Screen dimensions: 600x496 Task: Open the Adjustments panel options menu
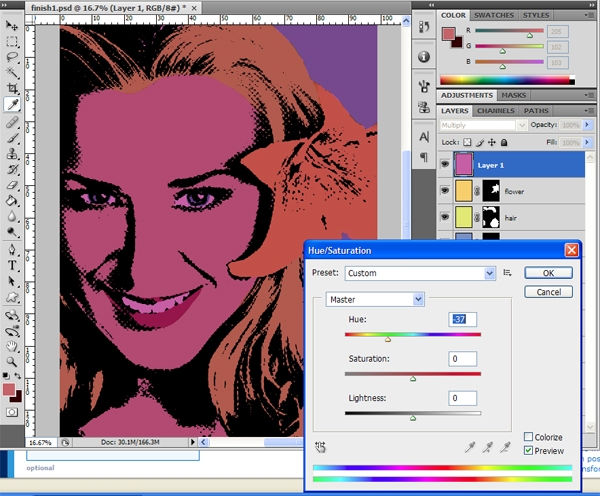589,95
